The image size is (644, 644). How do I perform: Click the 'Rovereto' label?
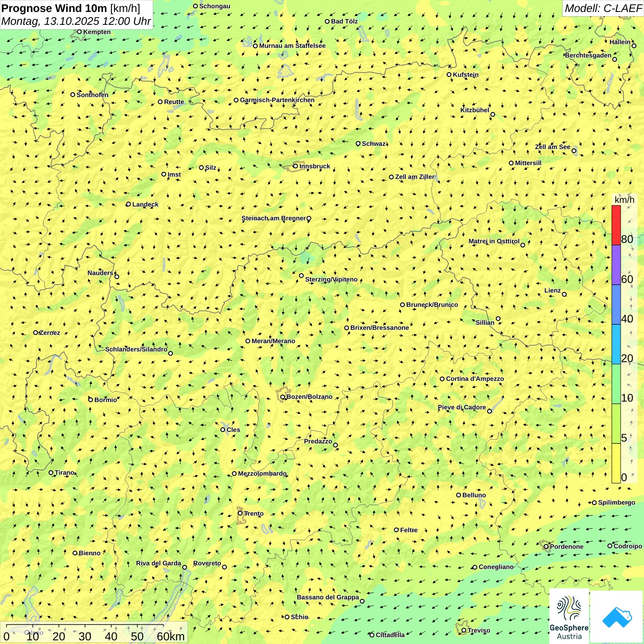coord(207,563)
